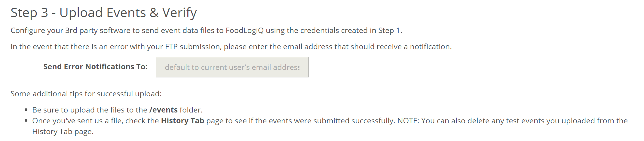Click the 'NOTE:' text in second bullet
This screenshot has width=644, height=141.
point(408,121)
